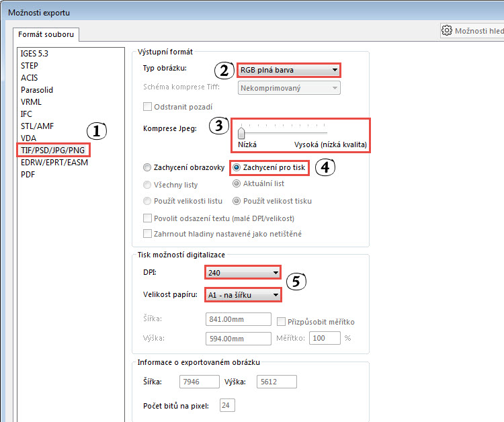The image size is (504, 422).
Task: Click the Šířka 841.00mm input field
Action: pos(238,321)
